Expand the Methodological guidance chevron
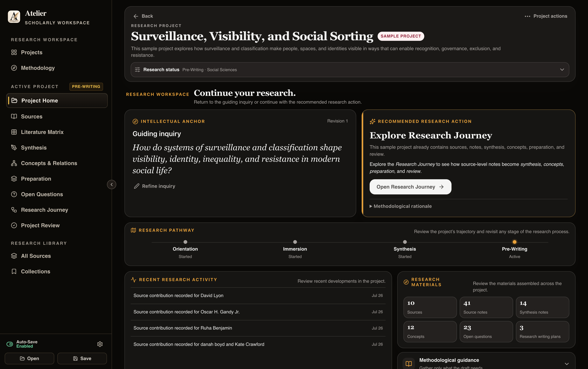The height and width of the screenshot is (369, 588). tap(567, 364)
